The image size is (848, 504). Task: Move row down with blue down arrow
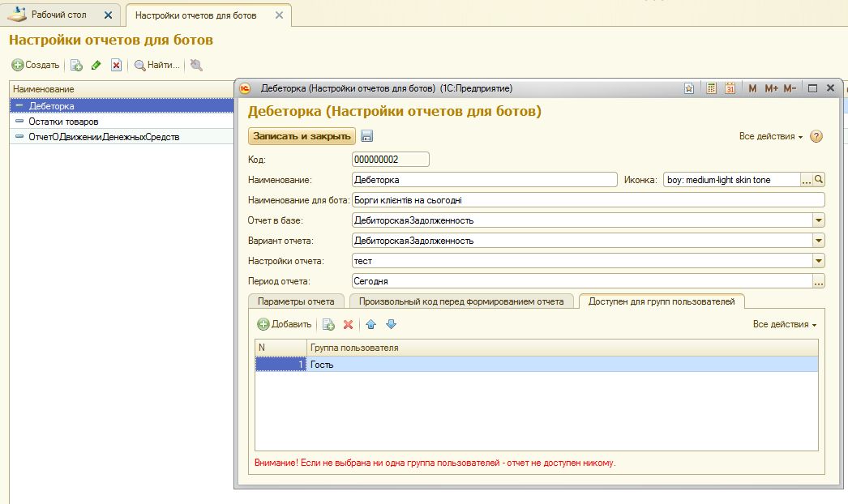(391, 324)
